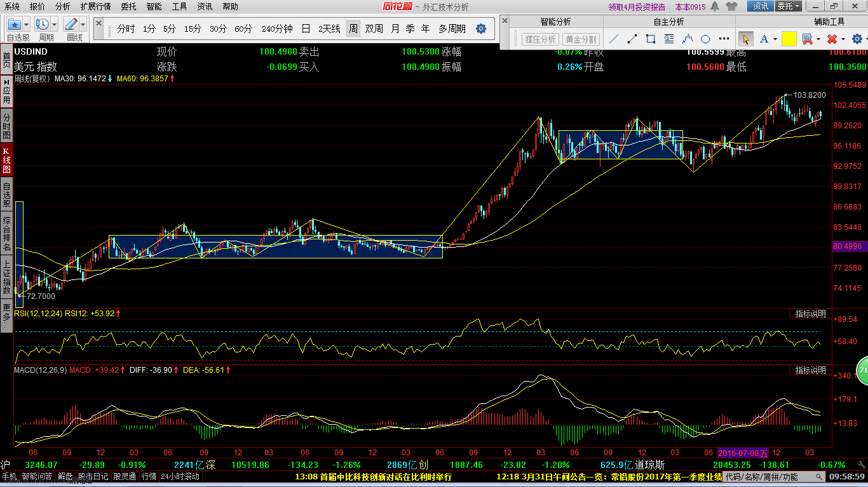Image resolution: width=868 pixels, height=487 pixels.
Task: Click the 黄金分割 button
Action: 581,39
